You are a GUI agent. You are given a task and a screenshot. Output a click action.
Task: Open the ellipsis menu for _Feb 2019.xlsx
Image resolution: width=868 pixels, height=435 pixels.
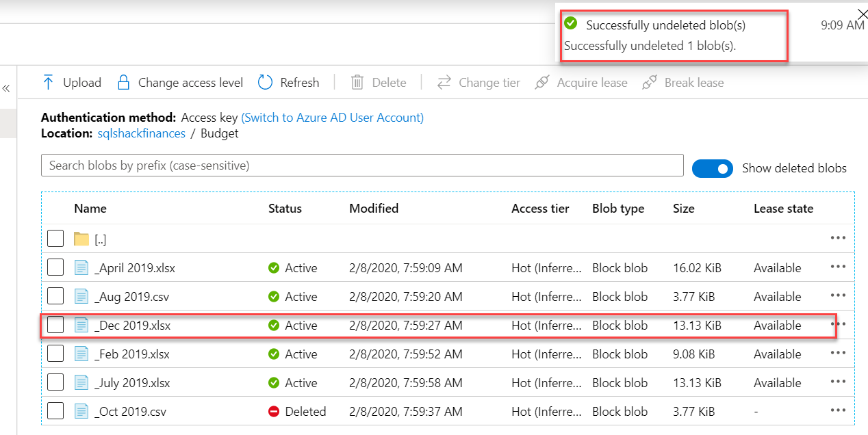(x=838, y=353)
